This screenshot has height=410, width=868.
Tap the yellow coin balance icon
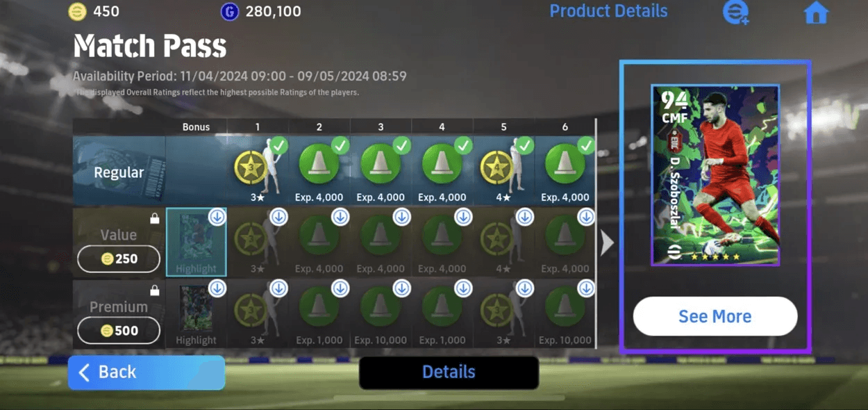[x=77, y=11]
